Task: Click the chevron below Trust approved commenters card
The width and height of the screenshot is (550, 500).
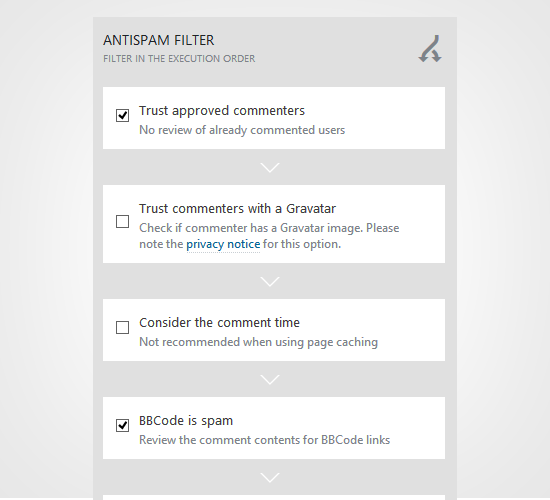Action: point(270,167)
